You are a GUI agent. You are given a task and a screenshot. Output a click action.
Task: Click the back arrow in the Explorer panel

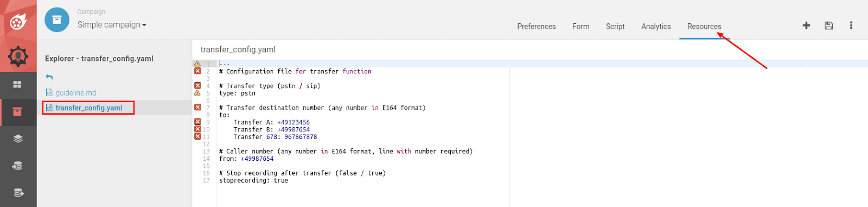click(49, 77)
